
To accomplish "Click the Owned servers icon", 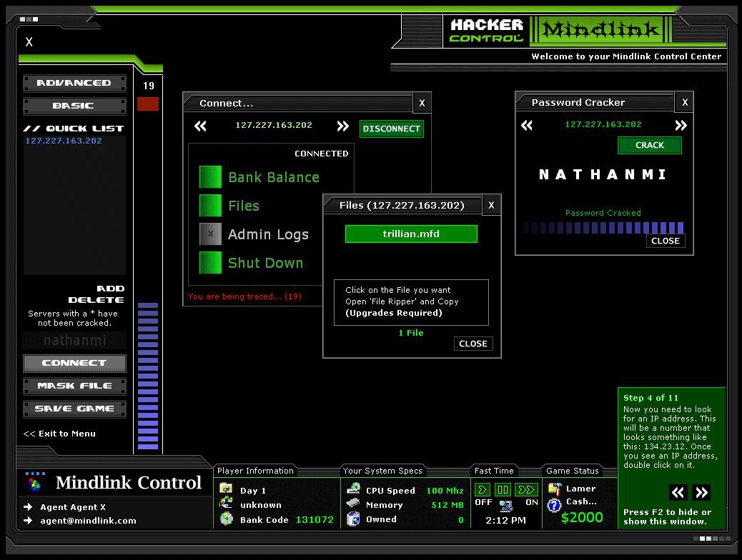I will click(x=353, y=519).
